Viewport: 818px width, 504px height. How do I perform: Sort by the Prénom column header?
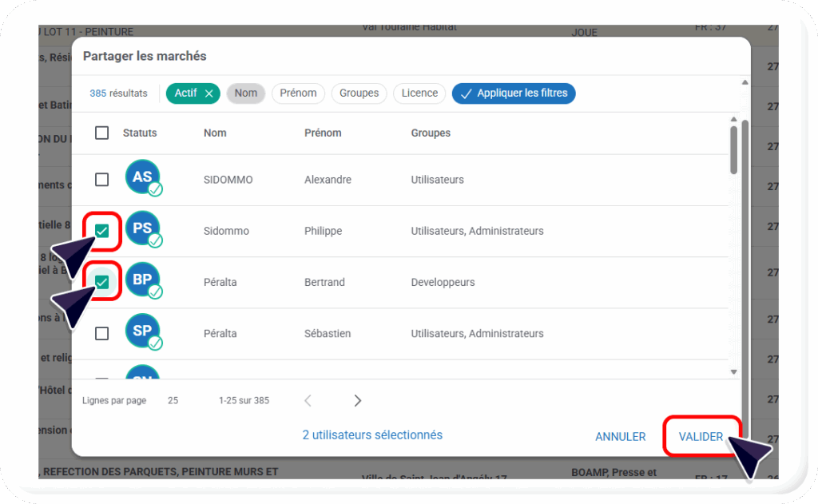click(x=323, y=133)
